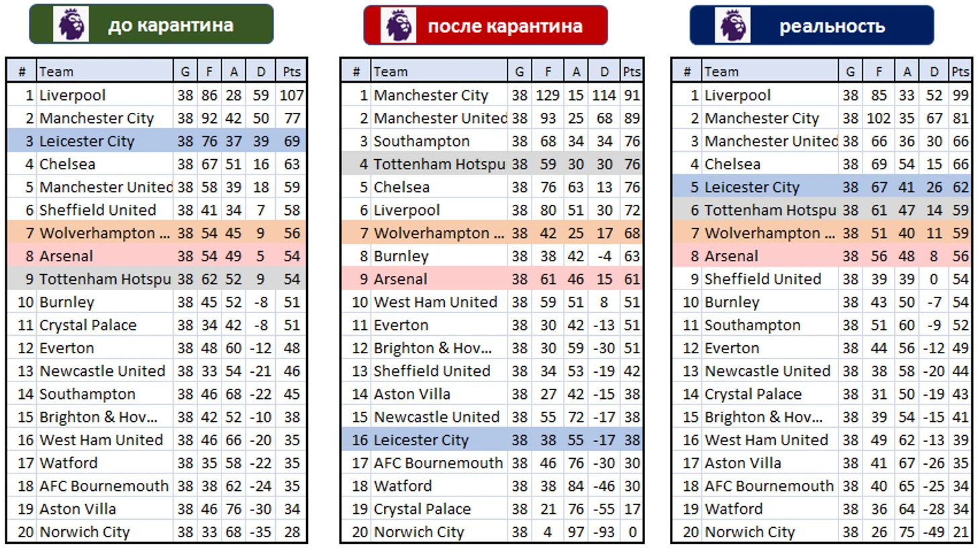Click the D column header in the left table
The width and height of the screenshot is (980, 548).
261,71
